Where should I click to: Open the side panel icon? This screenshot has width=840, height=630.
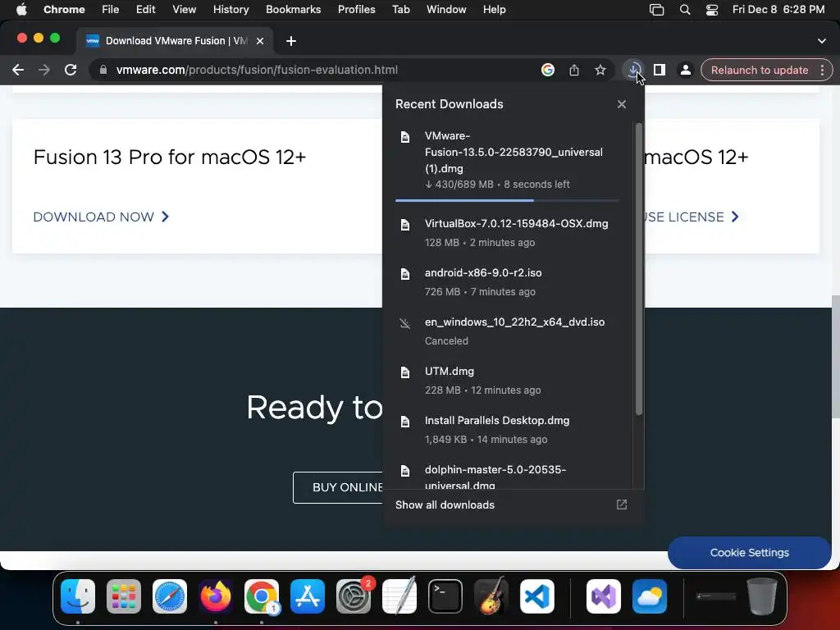pos(660,70)
